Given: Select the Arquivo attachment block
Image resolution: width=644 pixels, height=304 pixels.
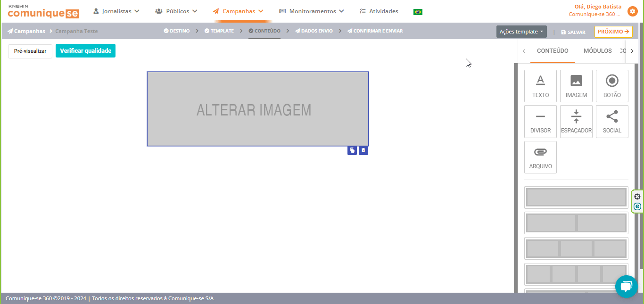Looking at the screenshot, I should pos(540,157).
